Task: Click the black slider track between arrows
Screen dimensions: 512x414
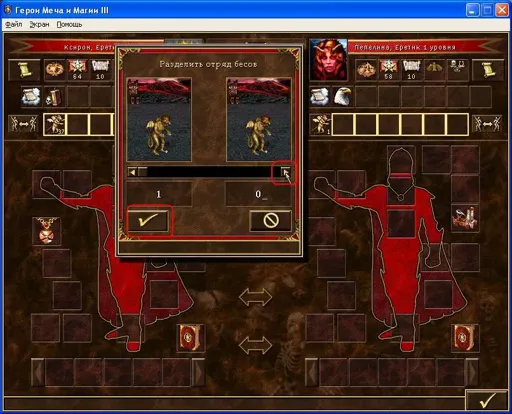Action: click(x=209, y=172)
